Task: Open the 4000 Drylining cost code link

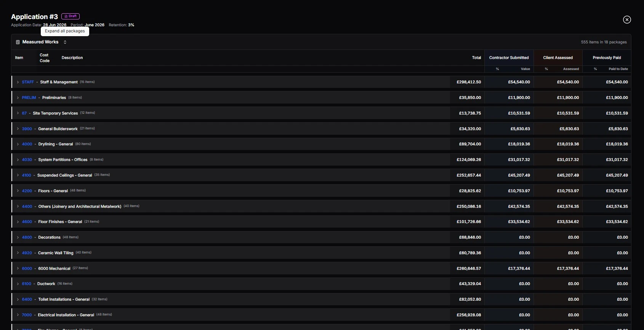Action: tap(27, 144)
